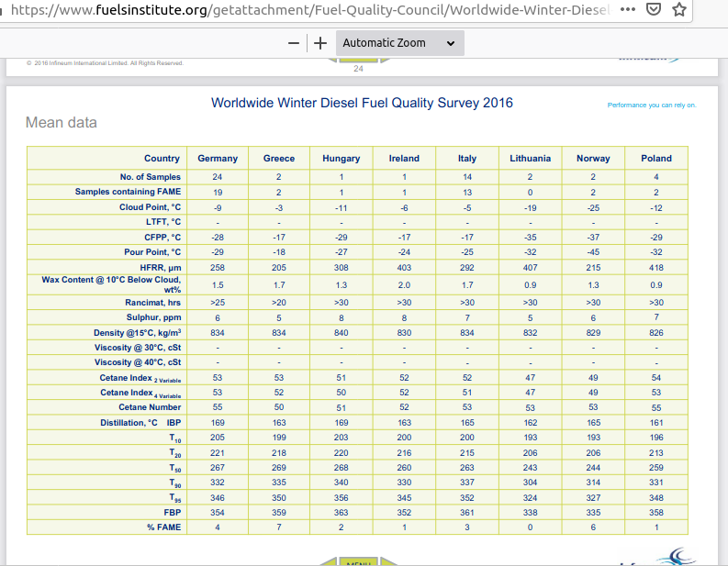Click the 'HFRR, µm' row label
Image resolution: width=728 pixels, height=566 pixels.
[161, 268]
